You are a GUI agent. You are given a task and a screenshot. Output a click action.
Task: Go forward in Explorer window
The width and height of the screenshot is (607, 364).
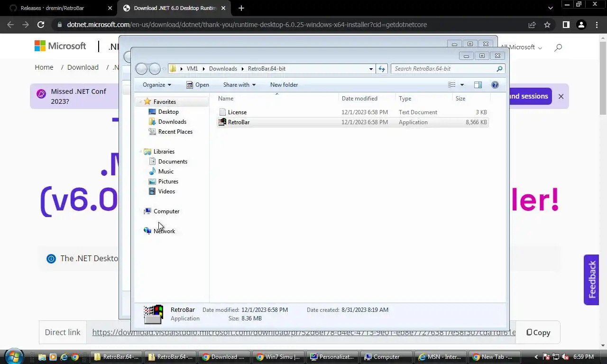tap(155, 69)
